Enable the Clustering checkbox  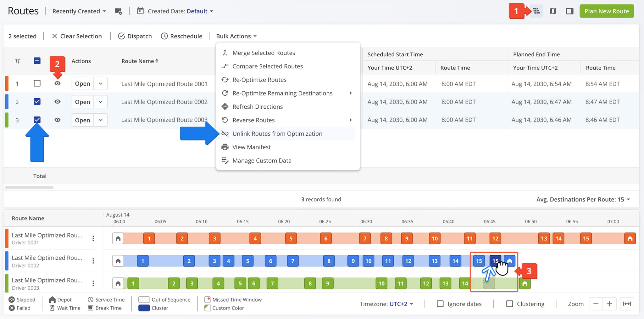509,304
